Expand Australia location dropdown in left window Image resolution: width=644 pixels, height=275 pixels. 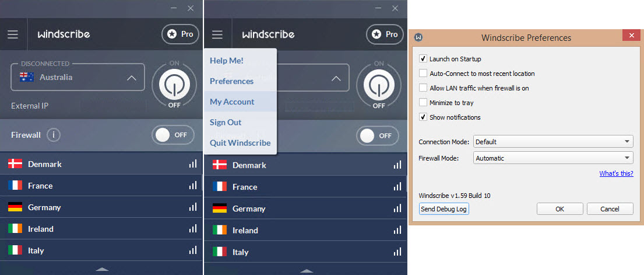[78, 78]
